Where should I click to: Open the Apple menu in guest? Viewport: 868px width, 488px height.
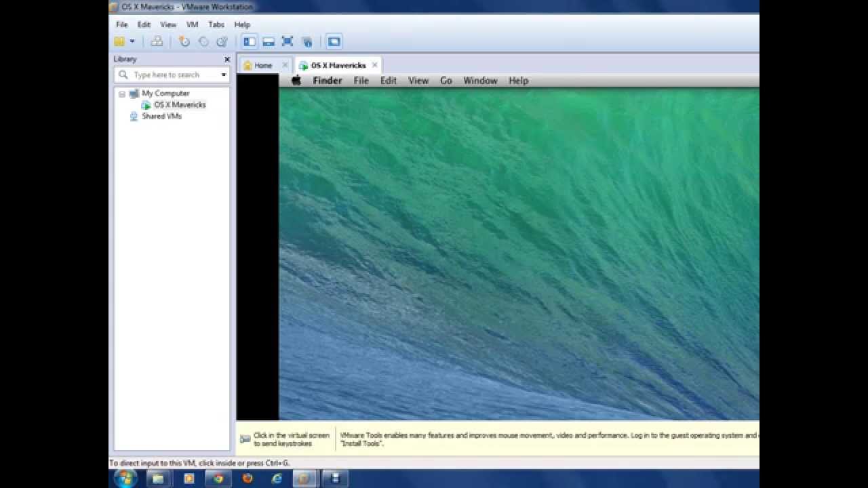tap(296, 81)
